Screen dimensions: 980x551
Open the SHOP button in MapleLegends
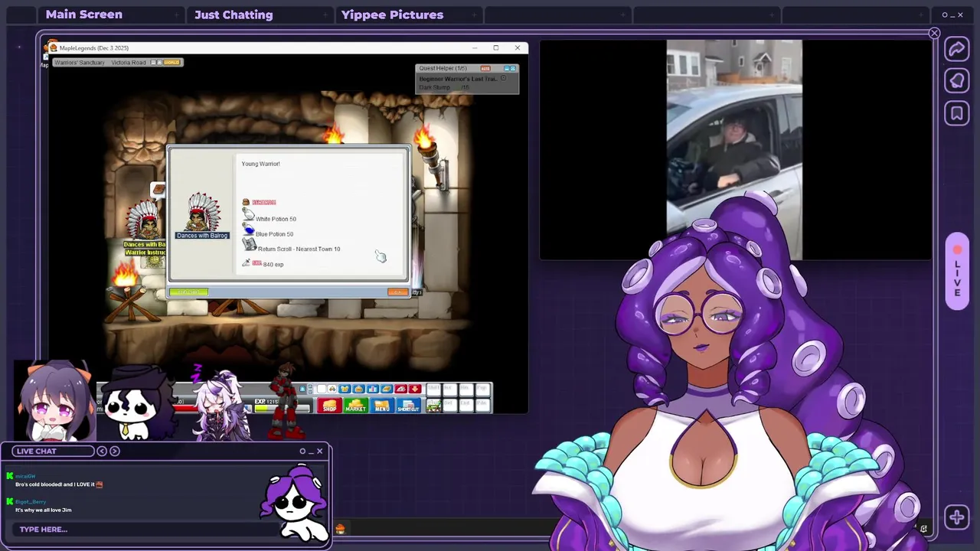[329, 405]
